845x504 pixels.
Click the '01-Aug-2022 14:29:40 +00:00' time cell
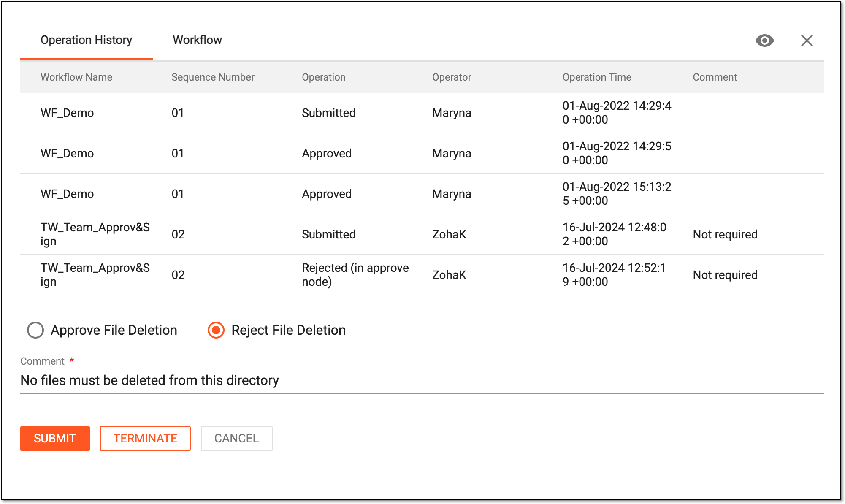[617, 113]
